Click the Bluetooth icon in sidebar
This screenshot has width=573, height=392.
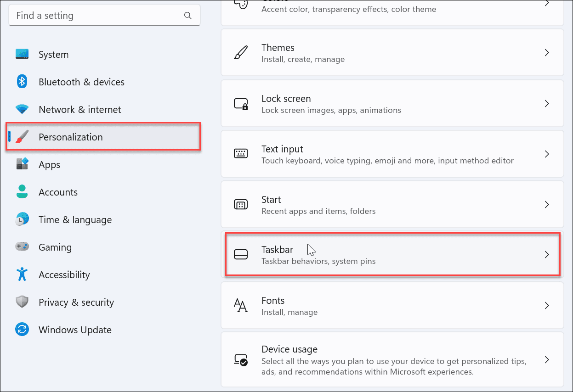(x=22, y=82)
